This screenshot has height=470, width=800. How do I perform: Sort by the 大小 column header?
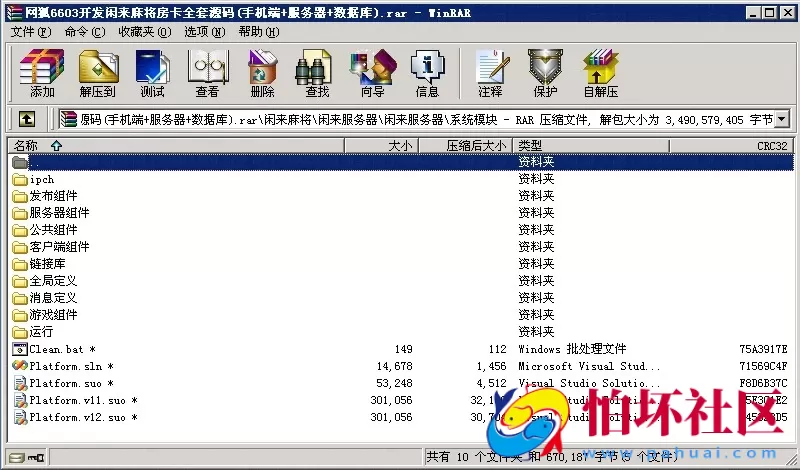pos(382,145)
